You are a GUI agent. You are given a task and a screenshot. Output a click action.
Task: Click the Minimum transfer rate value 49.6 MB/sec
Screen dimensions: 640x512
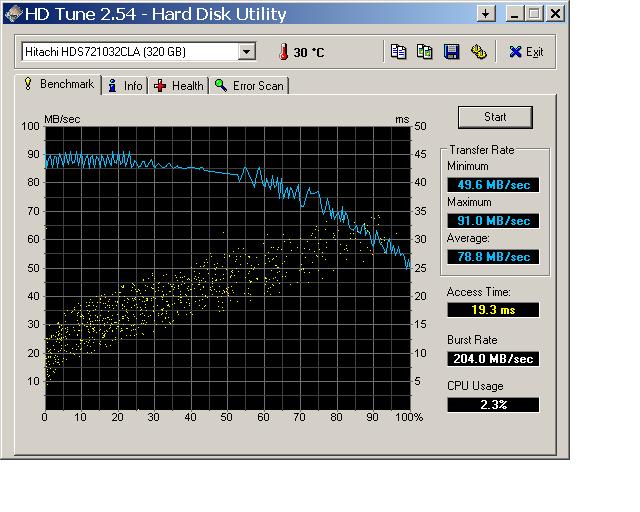tap(492, 184)
